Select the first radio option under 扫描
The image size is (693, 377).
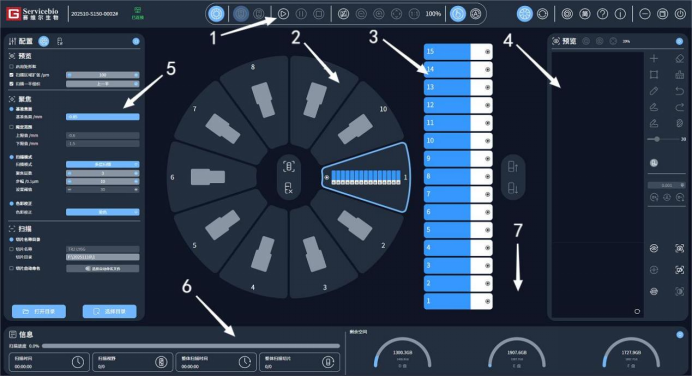coord(11,240)
